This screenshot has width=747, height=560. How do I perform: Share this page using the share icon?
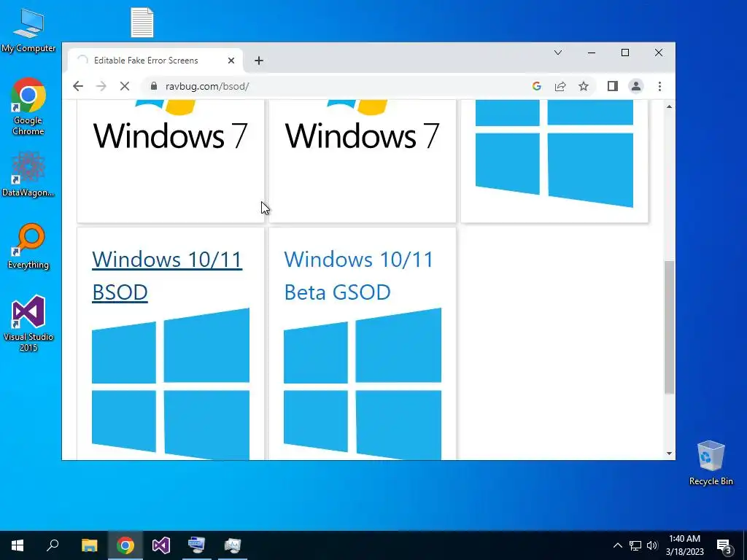pyautogui.click(x=560, y=86)
